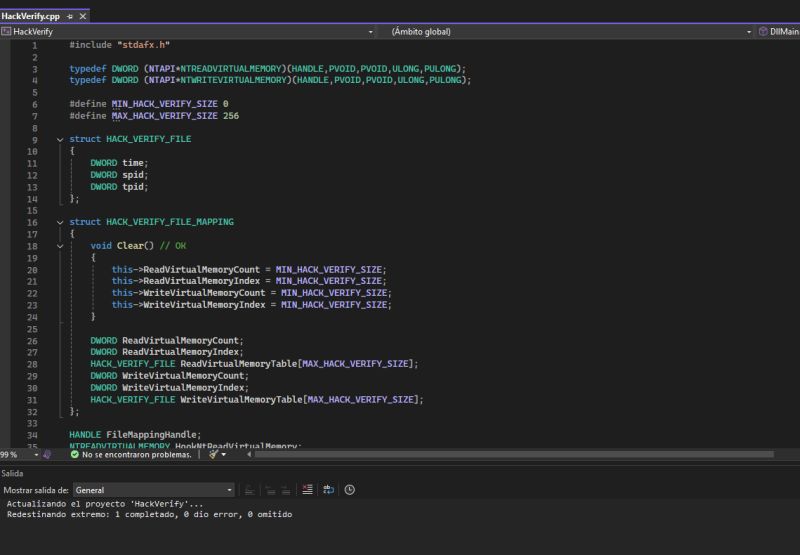Collapse struct HACK_VERIFY_FILE_MAPPING block
The height and width of the screenshot is (555, 800).
60,222
